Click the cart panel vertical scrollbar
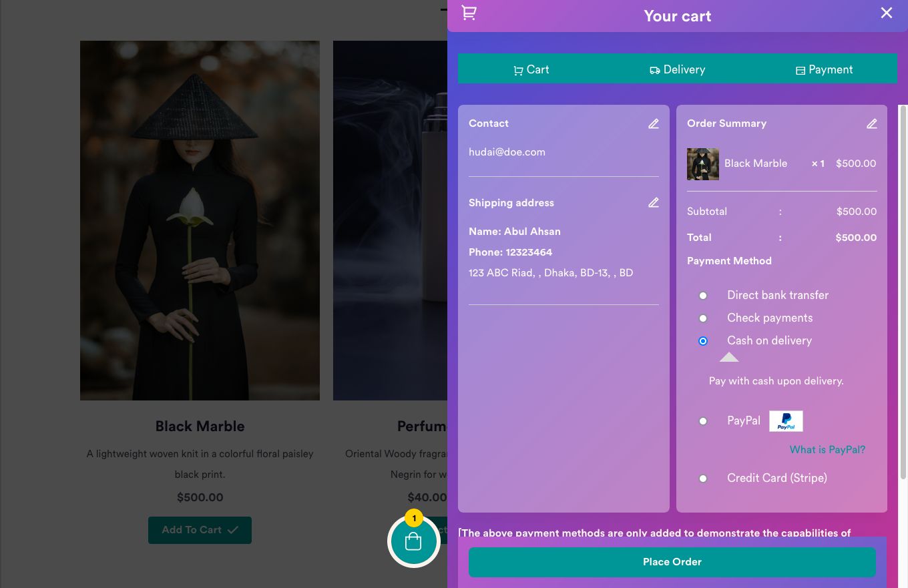Viewport: 908px width, 588px height. (x=903, y=291)
